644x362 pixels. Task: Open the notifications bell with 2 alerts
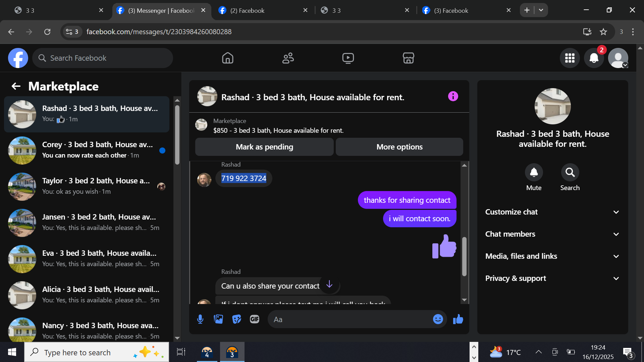594,58
